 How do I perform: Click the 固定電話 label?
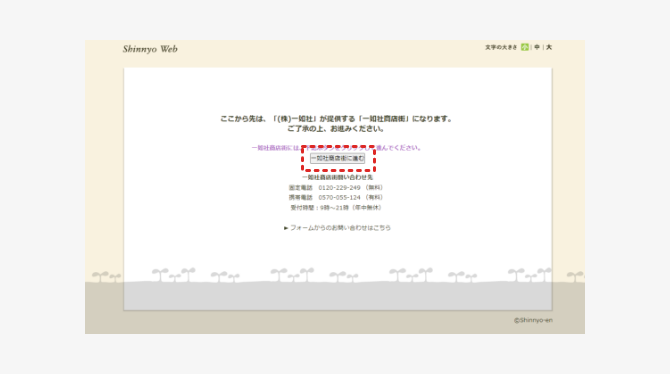pyautogui.click(x=301, y=188)
